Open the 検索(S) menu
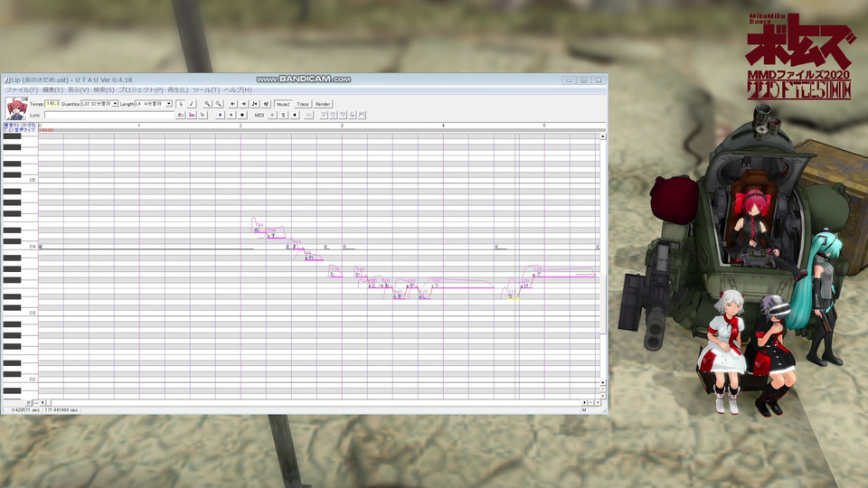Screen dimensions: 868x488 coord(103,89)
